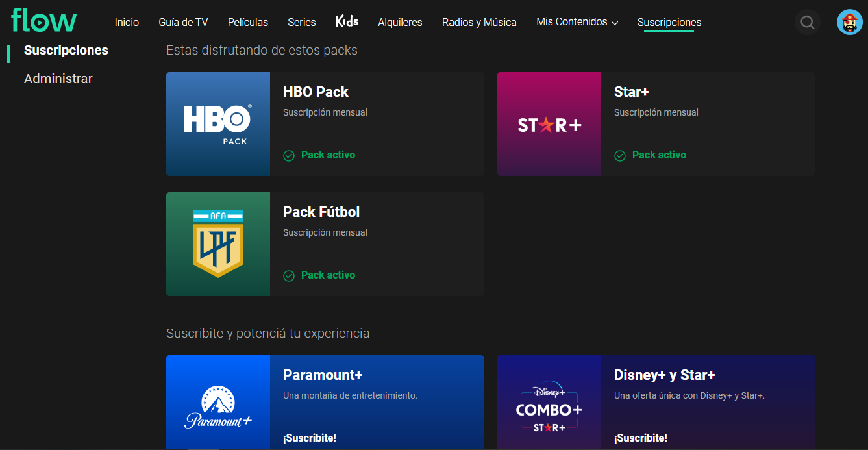Open Guía de TV

click(x=183, y=22)
